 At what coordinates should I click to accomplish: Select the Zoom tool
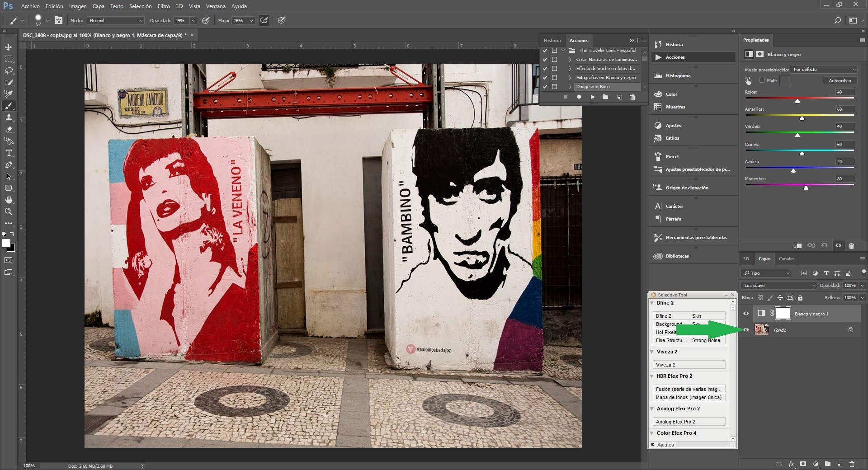point(9,211)
